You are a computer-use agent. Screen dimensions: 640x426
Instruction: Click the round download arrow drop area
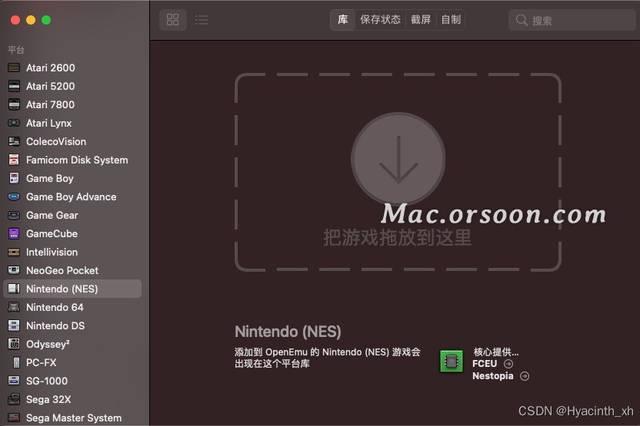click(398, 159)
